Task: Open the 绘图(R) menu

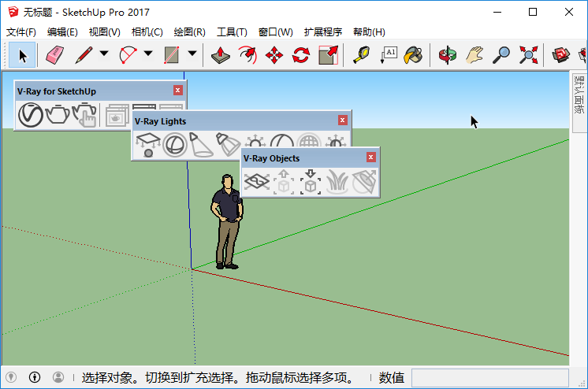Action: [189, 32]
